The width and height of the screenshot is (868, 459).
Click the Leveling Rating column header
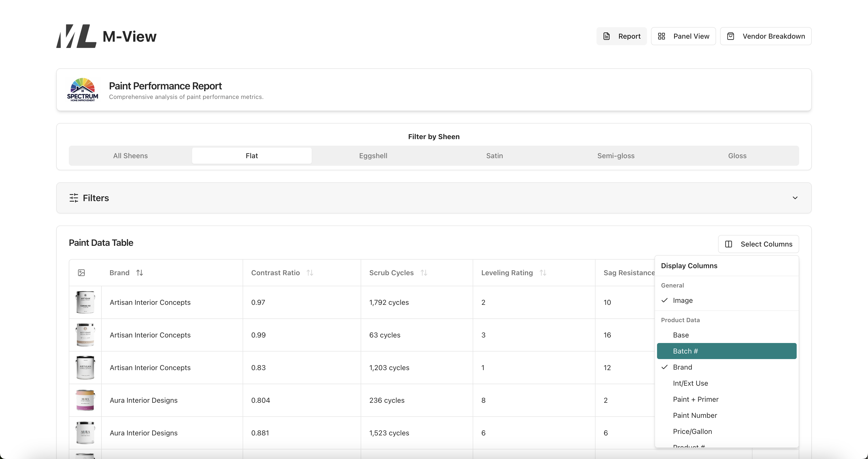tap(507, 272)
